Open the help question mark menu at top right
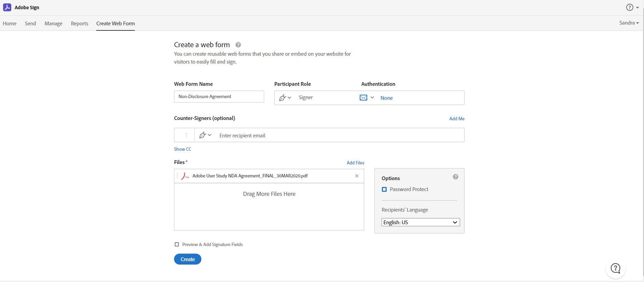This screenshot has height=282, width=644. click(x=632, y=7)
